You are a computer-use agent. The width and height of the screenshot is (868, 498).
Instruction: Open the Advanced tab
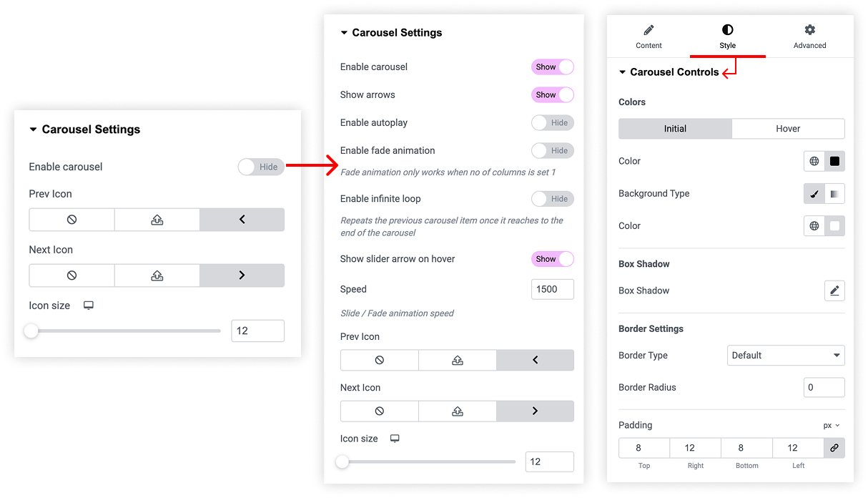point(809,36)
